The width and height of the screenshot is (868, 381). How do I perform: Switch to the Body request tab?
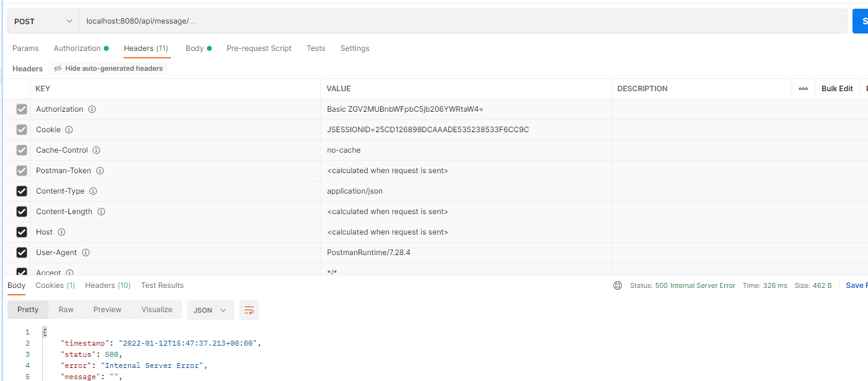pos(194,48)
